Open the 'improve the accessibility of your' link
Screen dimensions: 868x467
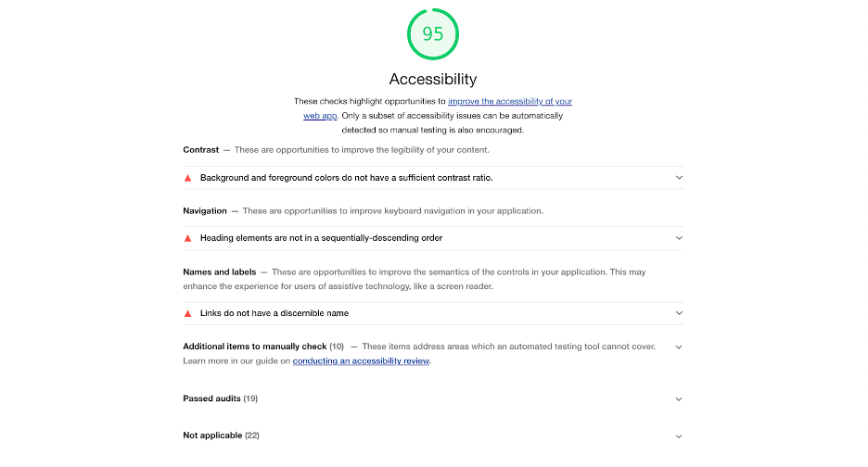(x=509, y=101)
